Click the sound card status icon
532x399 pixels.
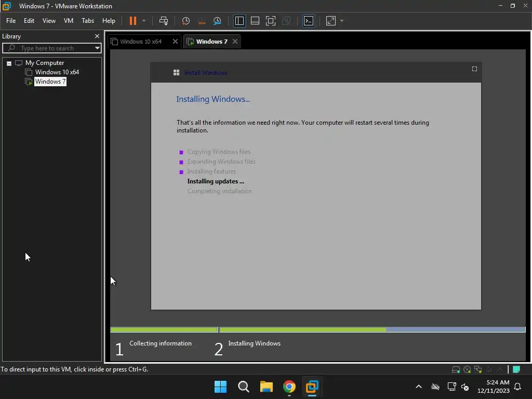499,369
